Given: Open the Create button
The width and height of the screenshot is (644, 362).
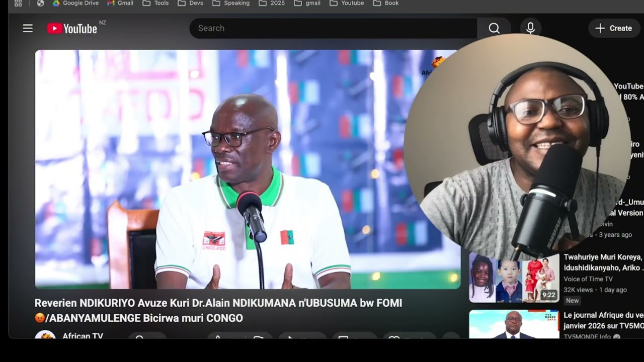Looking at the screenshot, I should coord(614,28).
